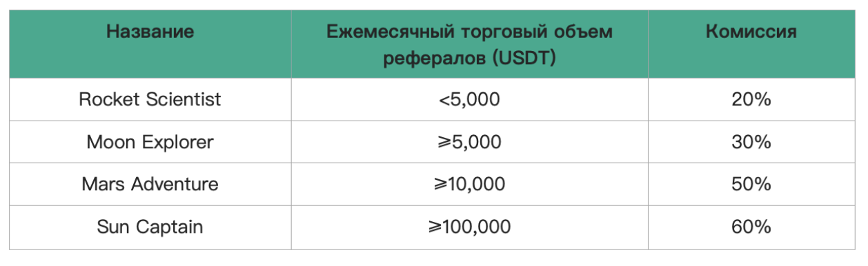The width and height of the screenshot is (868, 266).
Task: Click the Ежемесячный торговый объем рефералов header
Action: click(x=469, y=45)
